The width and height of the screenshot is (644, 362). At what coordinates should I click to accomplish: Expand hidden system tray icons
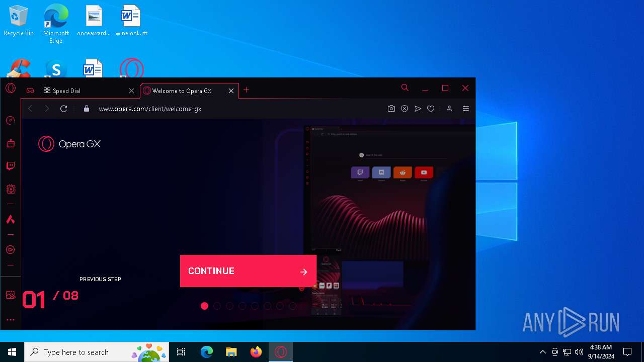pos(542,352)
